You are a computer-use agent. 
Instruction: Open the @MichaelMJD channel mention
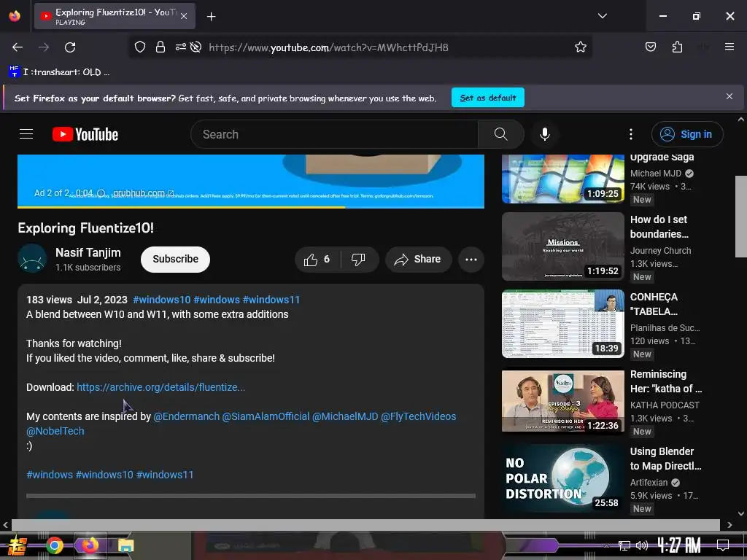tap(345, 416)
